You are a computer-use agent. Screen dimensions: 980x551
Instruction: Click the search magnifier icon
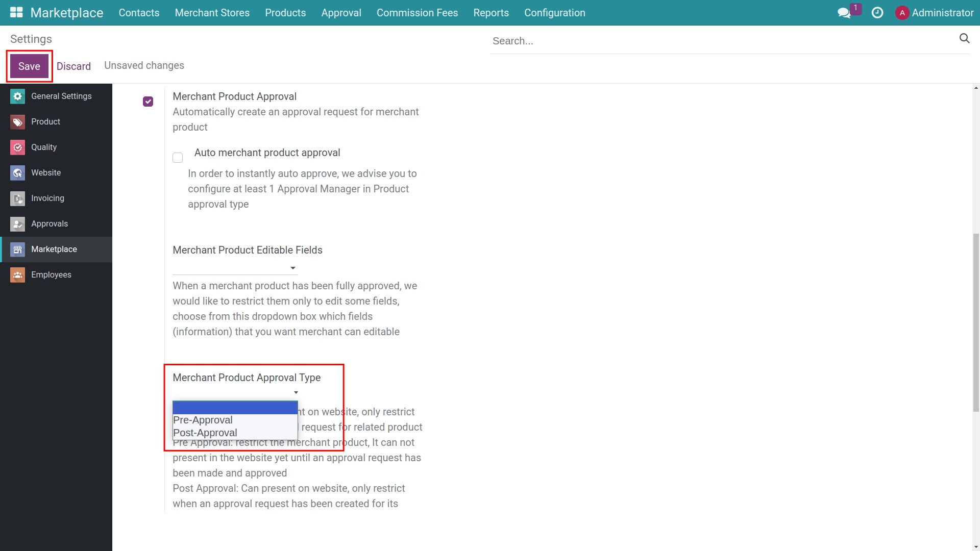(x=964, y=38)
